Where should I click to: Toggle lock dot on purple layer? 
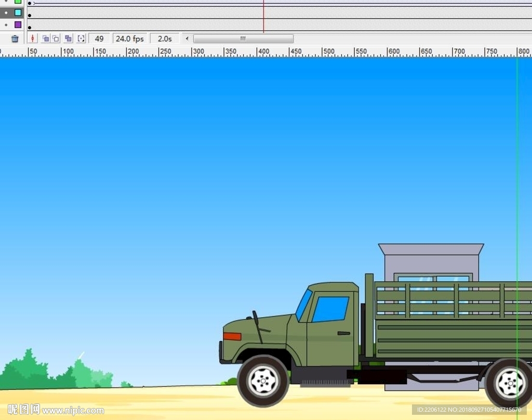pyautogui.click(x=6, y=24)
